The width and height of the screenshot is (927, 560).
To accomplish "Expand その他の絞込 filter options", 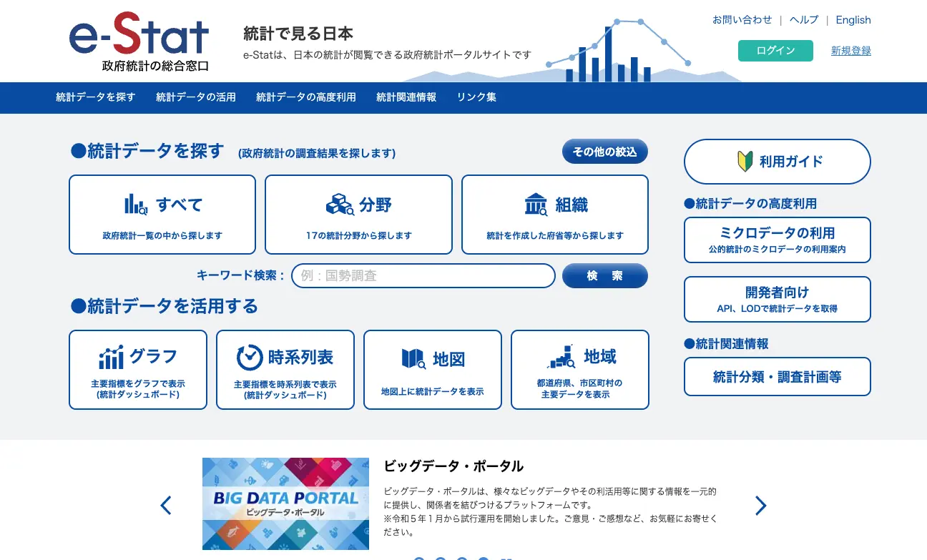I will pos(604,152).
